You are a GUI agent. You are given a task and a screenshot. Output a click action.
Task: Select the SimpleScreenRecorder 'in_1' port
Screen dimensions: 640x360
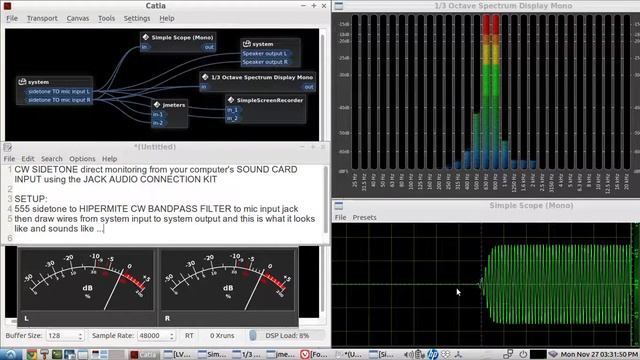[233, 110]
